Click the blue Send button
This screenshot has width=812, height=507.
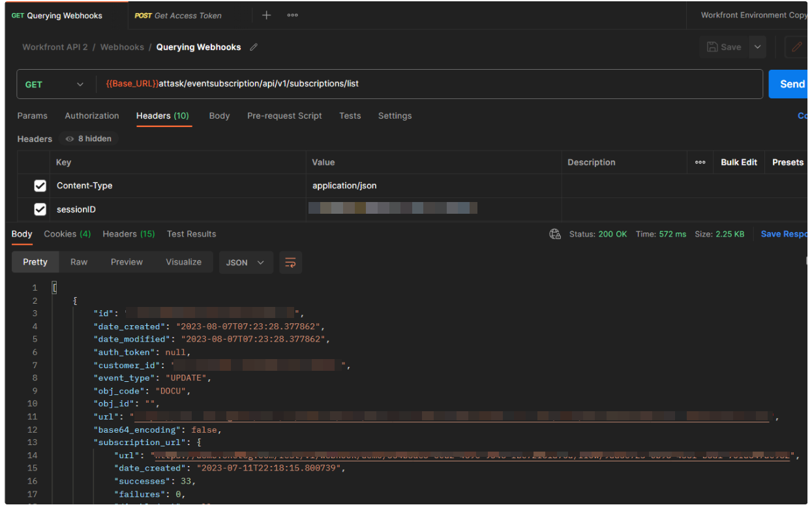point(791,84)
